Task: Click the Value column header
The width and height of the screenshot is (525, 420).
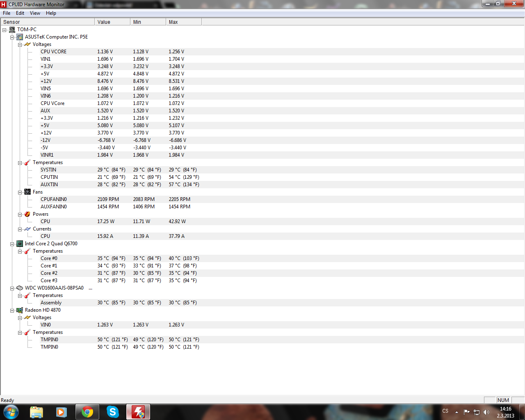Action: point(112,22)
